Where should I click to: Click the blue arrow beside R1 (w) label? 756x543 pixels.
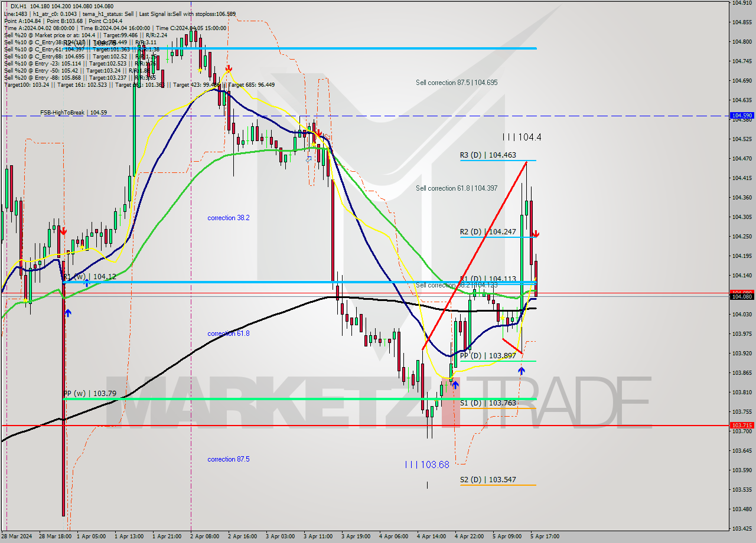(x=86, y=283)
